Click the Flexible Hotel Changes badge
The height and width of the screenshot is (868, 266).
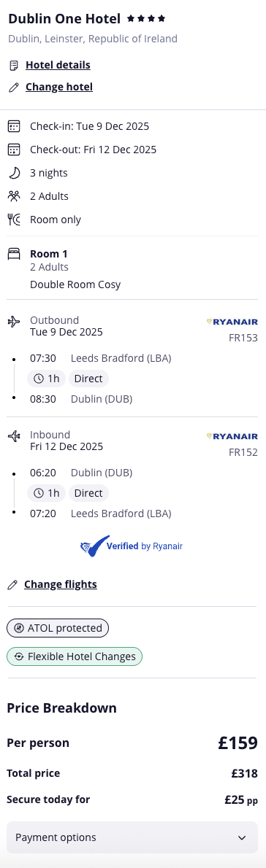point(75,656)
